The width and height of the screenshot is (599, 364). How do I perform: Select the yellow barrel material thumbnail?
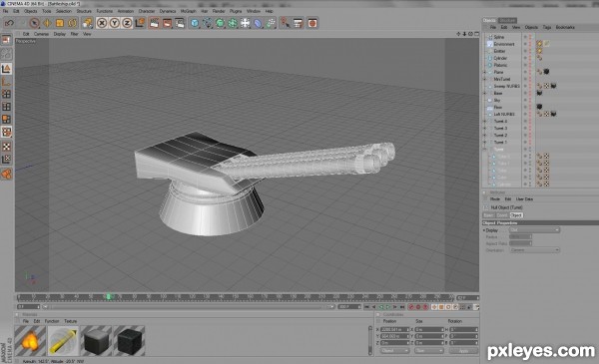[x=63, y=341]
